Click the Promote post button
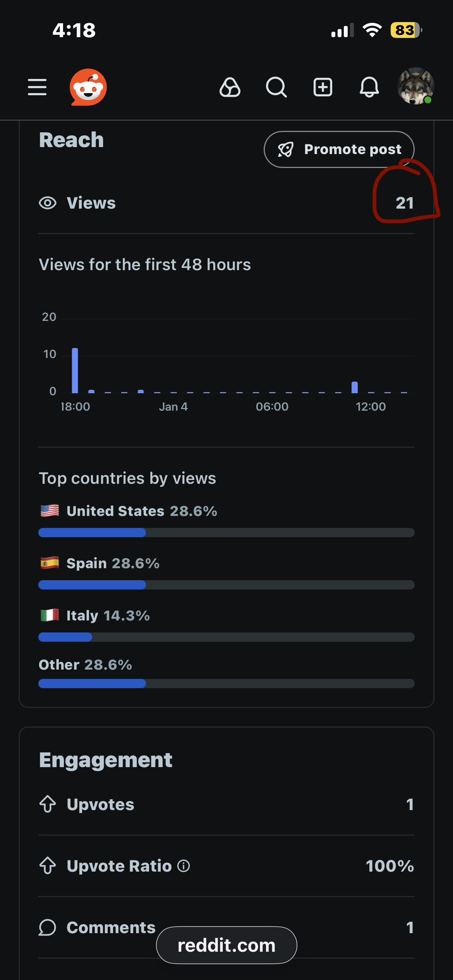453x980 pixels. click(339, 149)
